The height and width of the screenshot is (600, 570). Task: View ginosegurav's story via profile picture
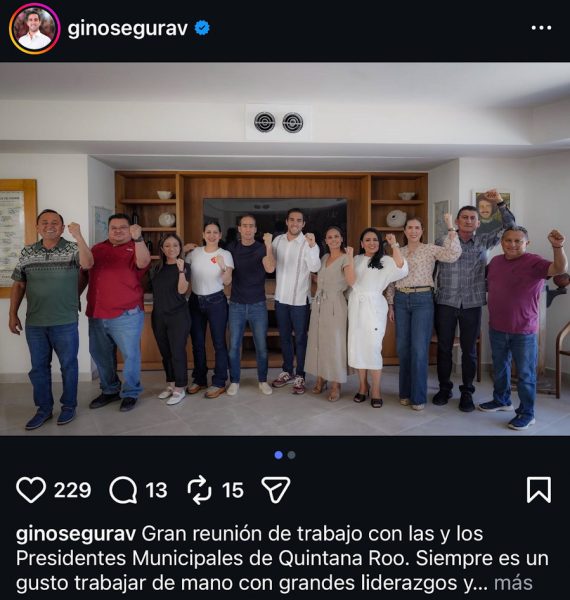(x=34, y=29)
